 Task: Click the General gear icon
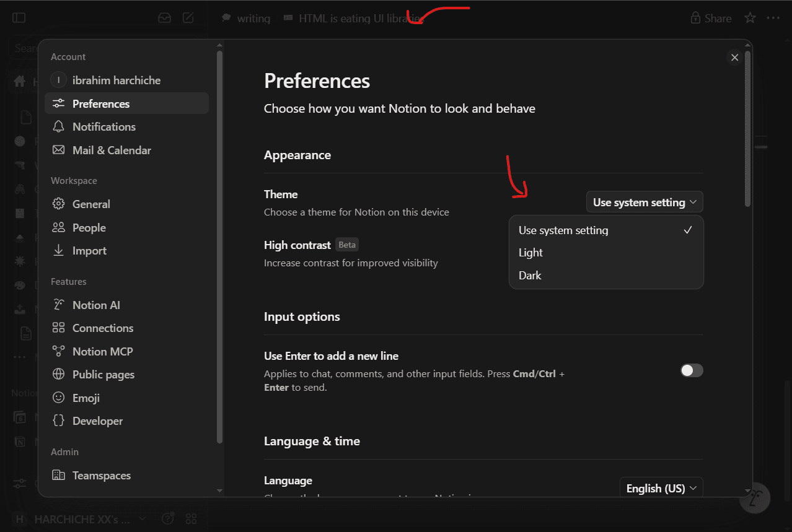point(58,204)
